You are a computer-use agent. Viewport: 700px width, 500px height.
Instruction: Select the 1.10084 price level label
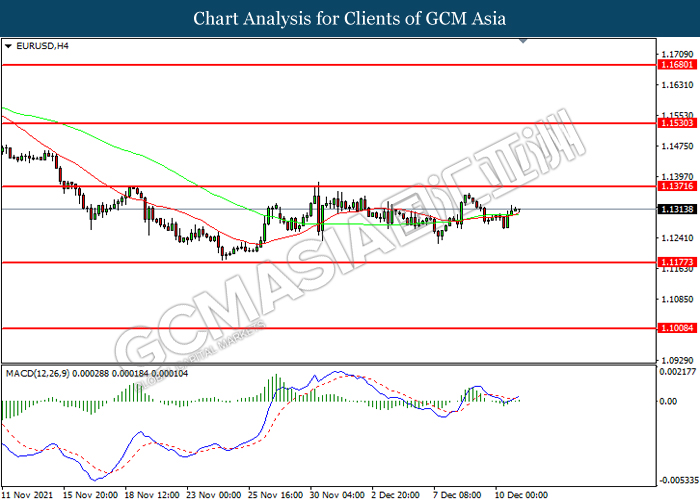(677, 328)
